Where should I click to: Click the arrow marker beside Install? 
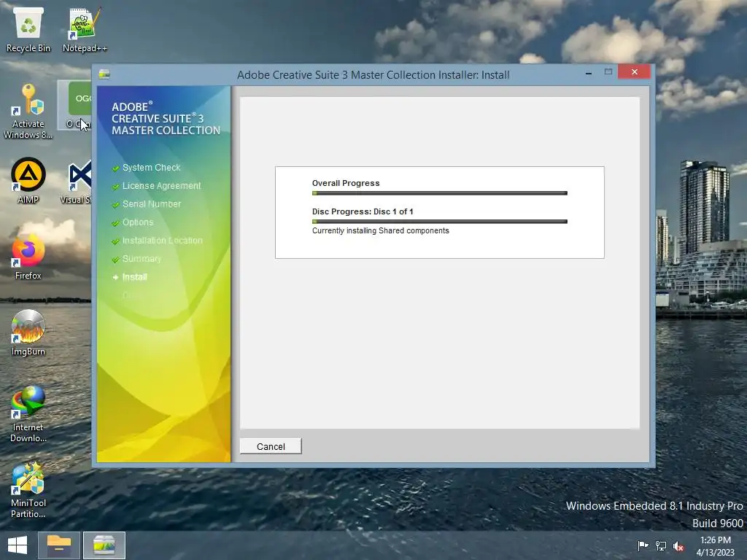(x=115, y=277)
